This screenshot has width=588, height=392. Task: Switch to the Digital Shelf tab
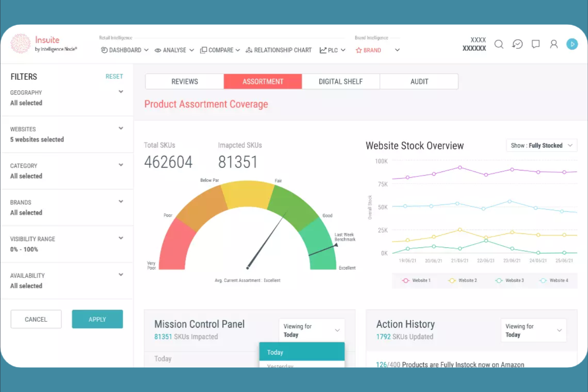(340, 81)
